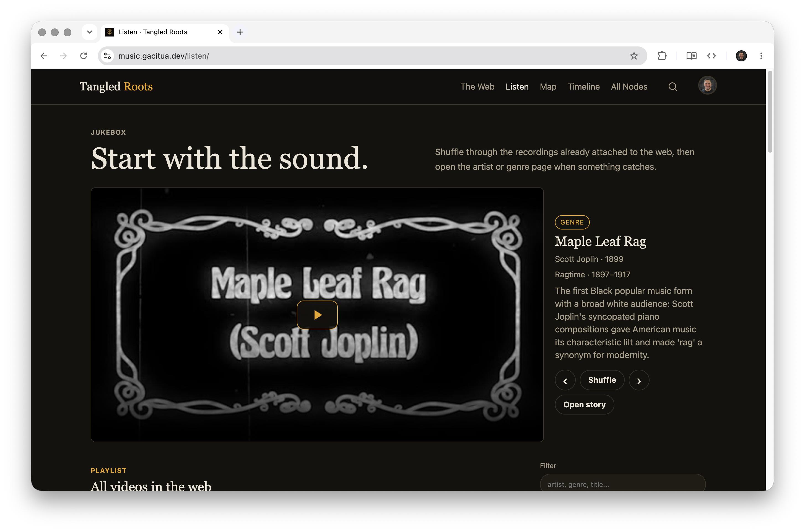Click the 'Start with the sound.' headline
The image size is (805, 532).
pyautogui.click(x=229, y=158)
